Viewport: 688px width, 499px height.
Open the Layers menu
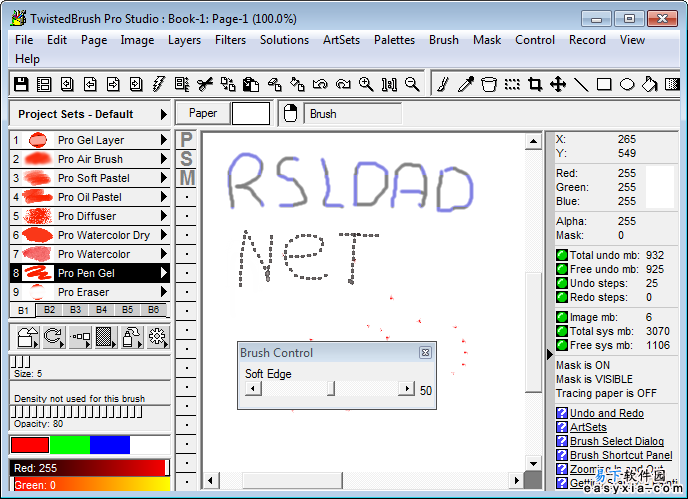tap(184, 40)
